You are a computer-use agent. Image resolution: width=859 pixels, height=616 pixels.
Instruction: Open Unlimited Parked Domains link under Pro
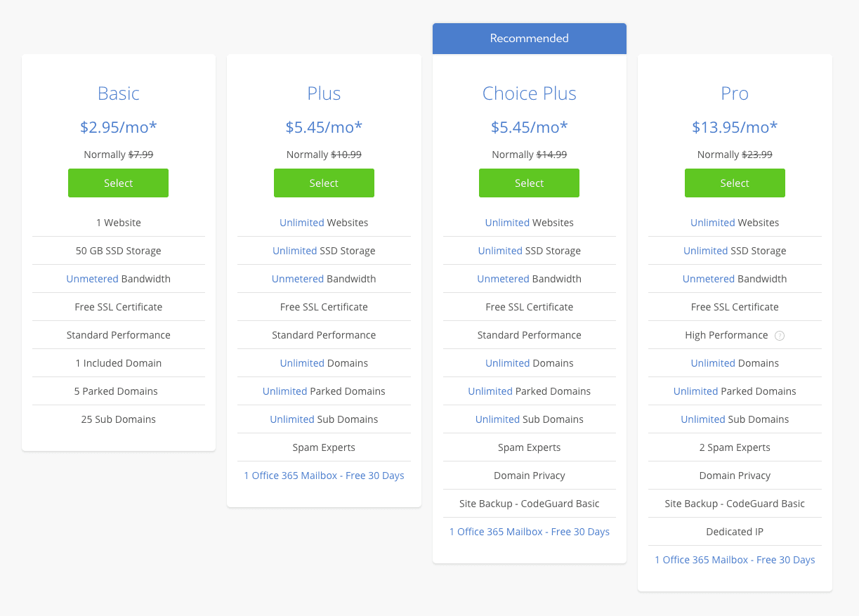pos(695,391)
